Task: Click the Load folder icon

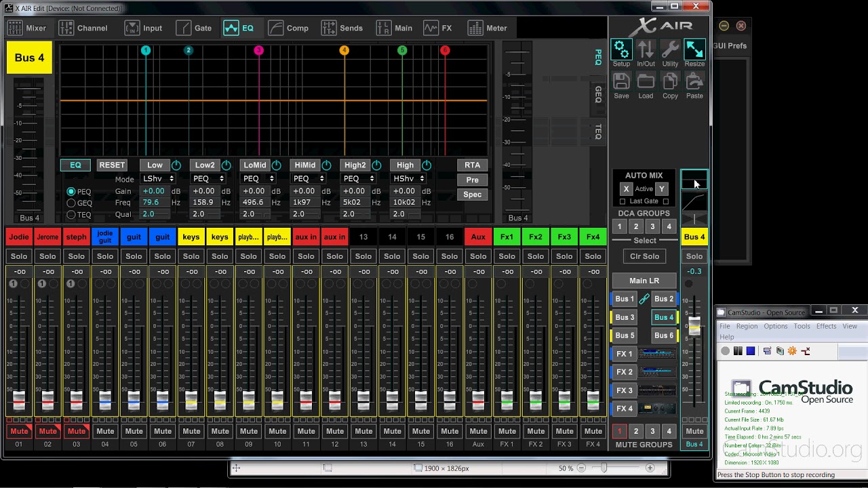Action: click(646, 81)
